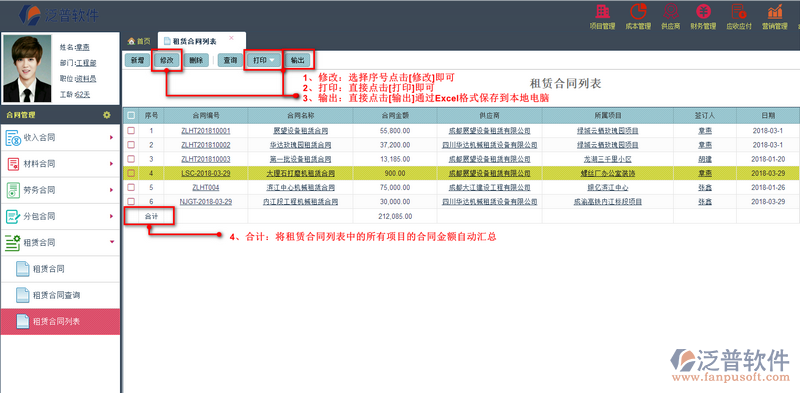The image size is (800, 393).
Task: Click the 姓名 name link in profile
Action: coord(83,47)
